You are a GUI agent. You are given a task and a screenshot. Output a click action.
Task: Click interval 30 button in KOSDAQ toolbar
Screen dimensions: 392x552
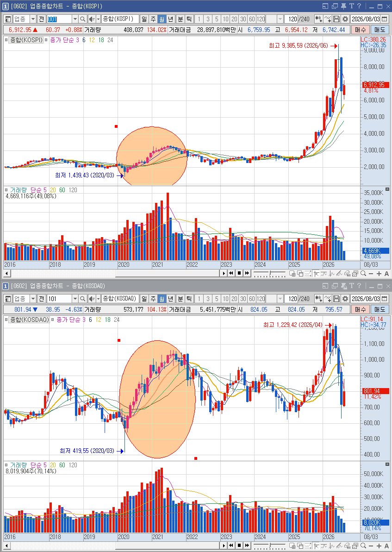pyautogui.click(x=243, y=299)
